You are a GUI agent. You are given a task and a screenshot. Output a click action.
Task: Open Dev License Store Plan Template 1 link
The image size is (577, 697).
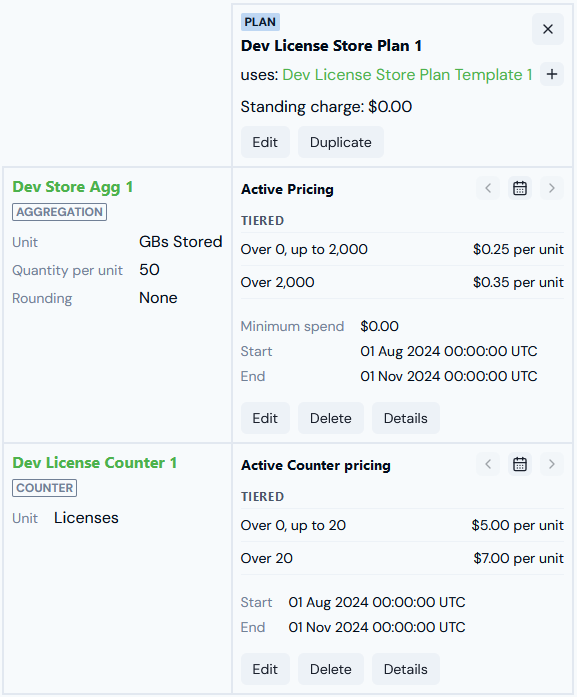click(x=407, y=75)
